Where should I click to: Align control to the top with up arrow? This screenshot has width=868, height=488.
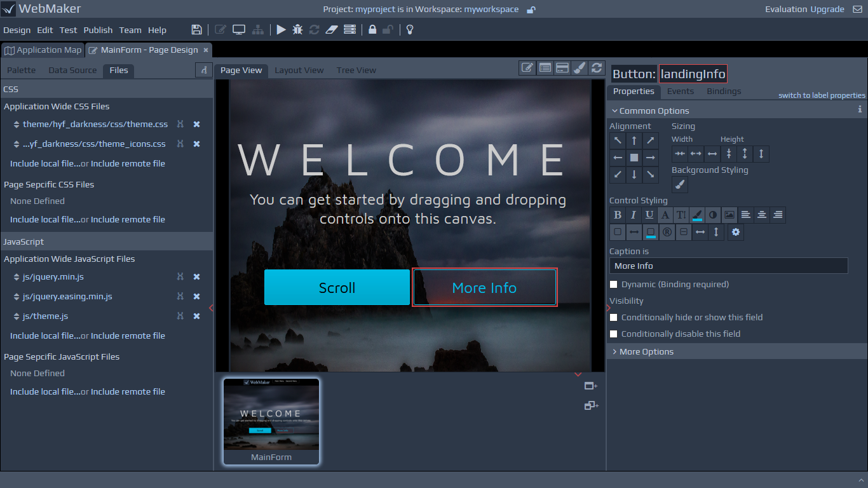click(x=634, y=140)
